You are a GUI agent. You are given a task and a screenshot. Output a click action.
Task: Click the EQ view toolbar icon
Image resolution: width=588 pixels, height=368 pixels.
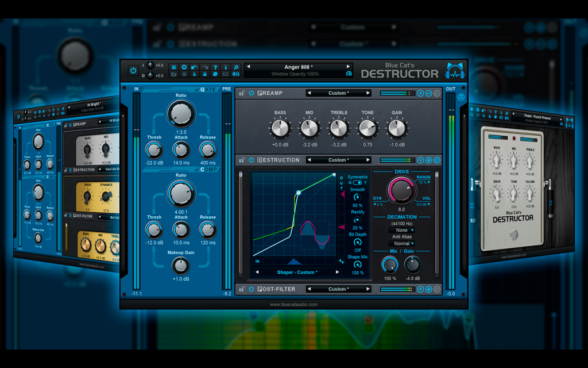[236, 74]
